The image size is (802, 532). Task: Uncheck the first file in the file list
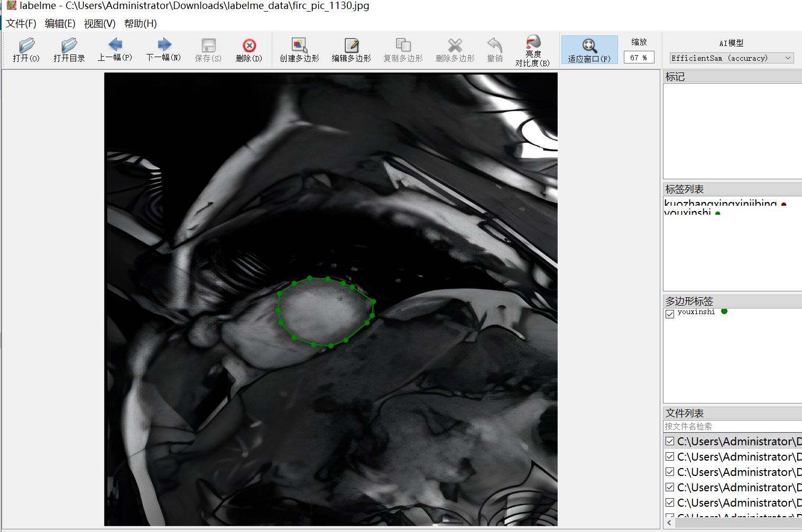[x=670, y=441]
